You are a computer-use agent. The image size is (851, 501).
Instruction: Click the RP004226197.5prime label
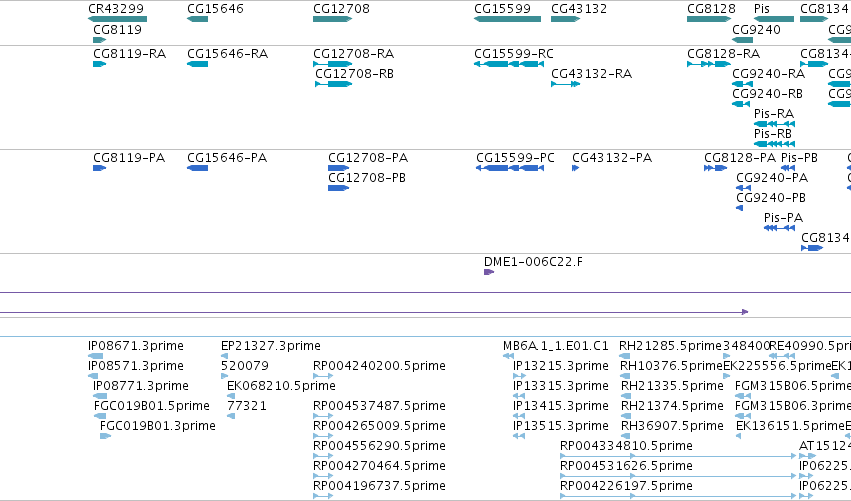coord(626,485)
